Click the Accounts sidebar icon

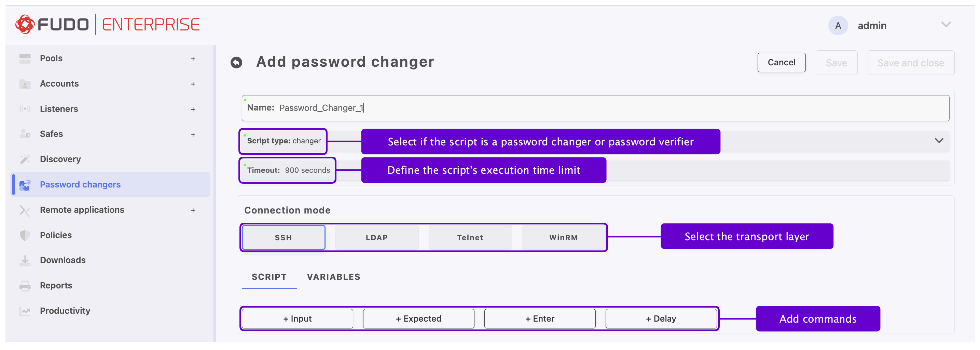25,84
